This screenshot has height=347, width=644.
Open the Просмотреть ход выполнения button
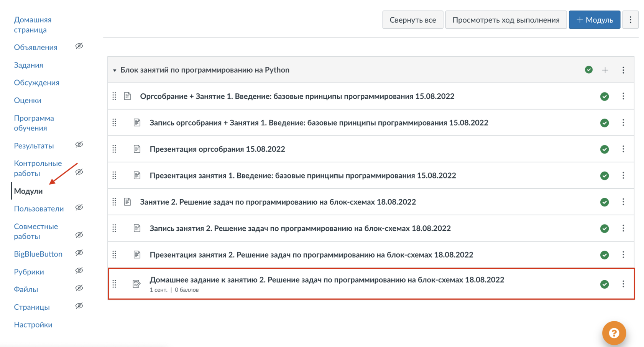coord(506,20)
